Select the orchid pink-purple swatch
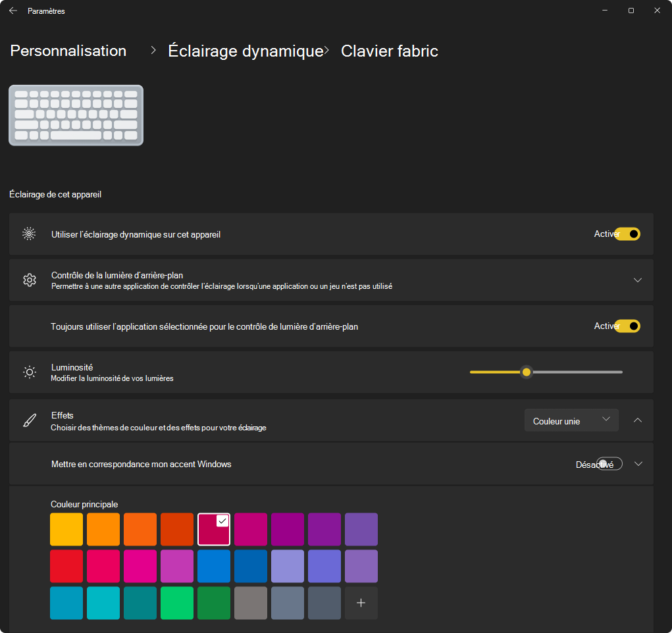The width and height of the screenshot is (672, 633). pos(177,566)
